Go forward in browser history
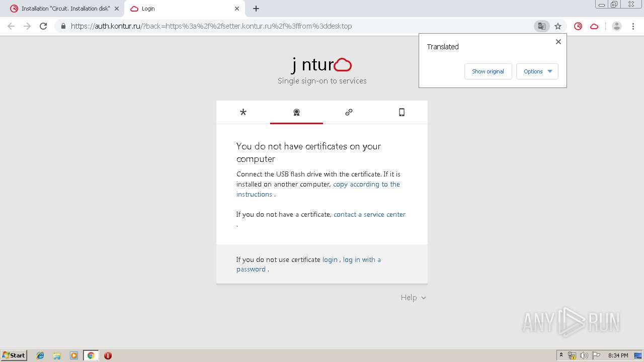 coord(27,26)
